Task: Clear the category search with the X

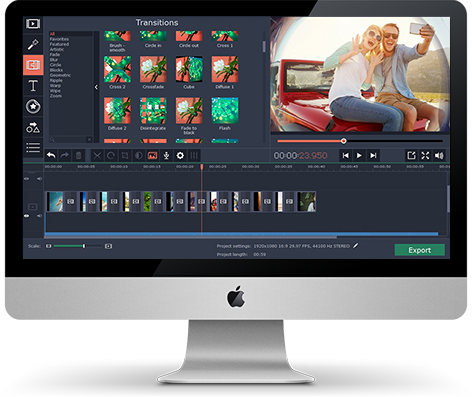Action: point(89,140)
